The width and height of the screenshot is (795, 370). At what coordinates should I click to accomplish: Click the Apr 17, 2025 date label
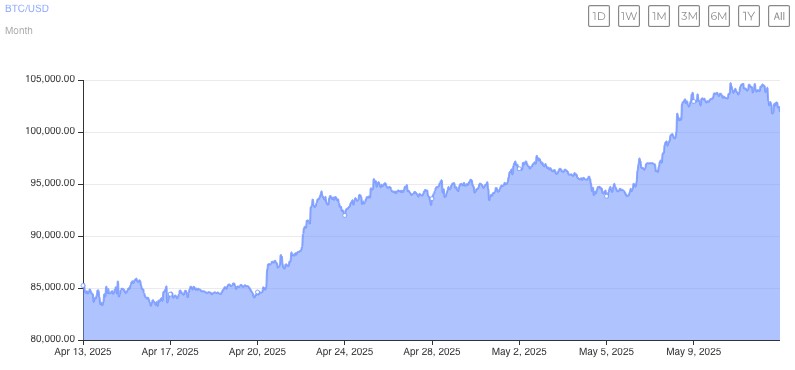170,351
